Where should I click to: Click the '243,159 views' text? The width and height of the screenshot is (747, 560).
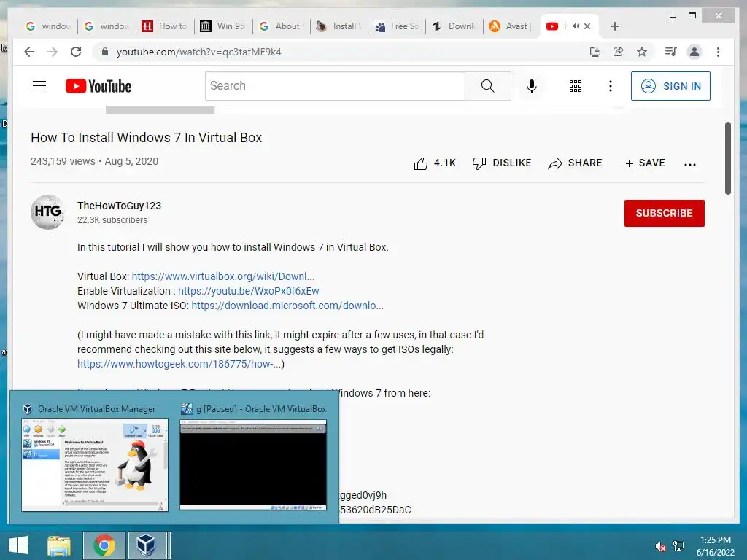[x=63, y=161]
